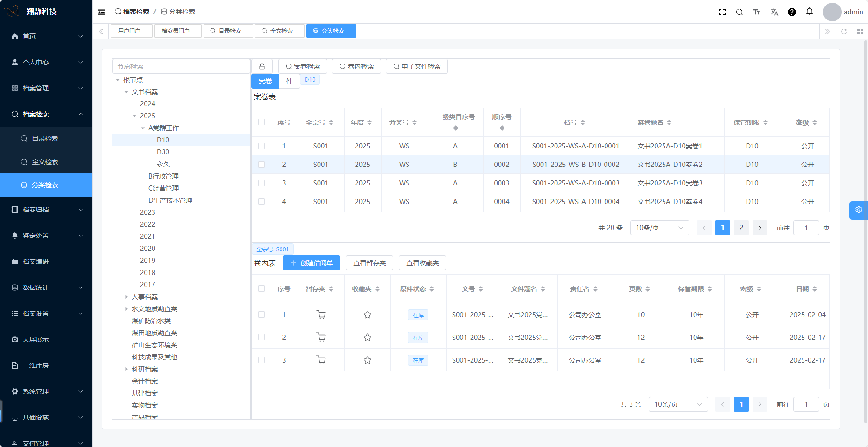Collapse sidebar with the hamburger menu icon
Screen dimensions: 868x447
[x=102, y=12]
